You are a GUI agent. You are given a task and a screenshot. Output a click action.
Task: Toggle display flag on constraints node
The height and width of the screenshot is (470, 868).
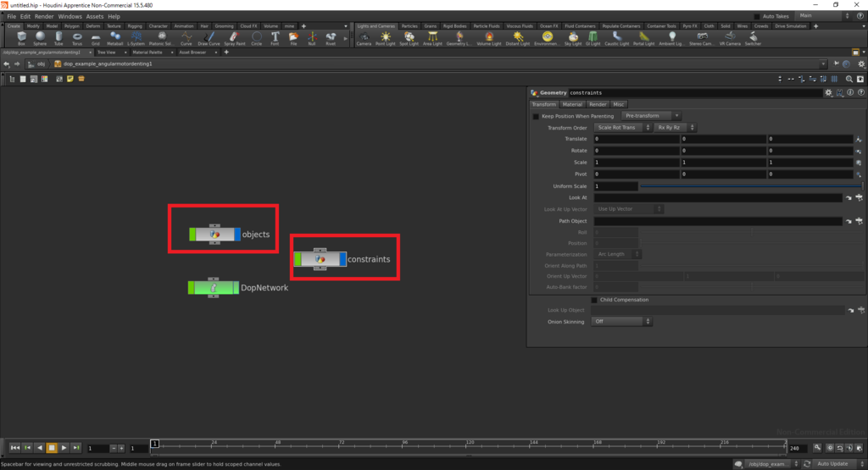[x=342, y=259]
